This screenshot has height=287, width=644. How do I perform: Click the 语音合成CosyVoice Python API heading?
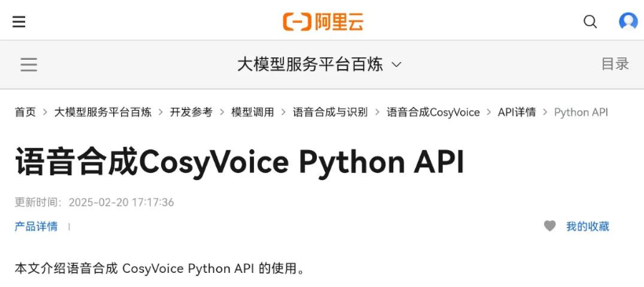240,162
